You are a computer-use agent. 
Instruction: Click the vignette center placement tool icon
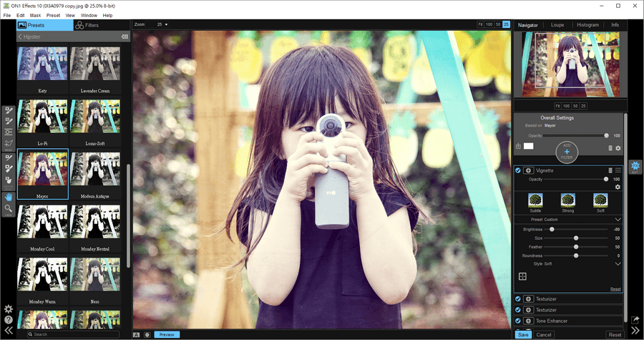point(522,276)
